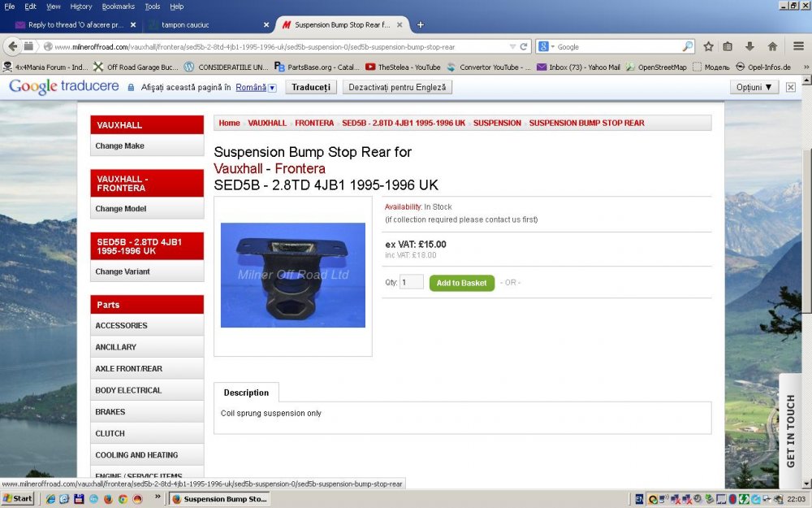Open the History menu
The height and width of the screenshot is (508, 812).
[x=80, y=7]
